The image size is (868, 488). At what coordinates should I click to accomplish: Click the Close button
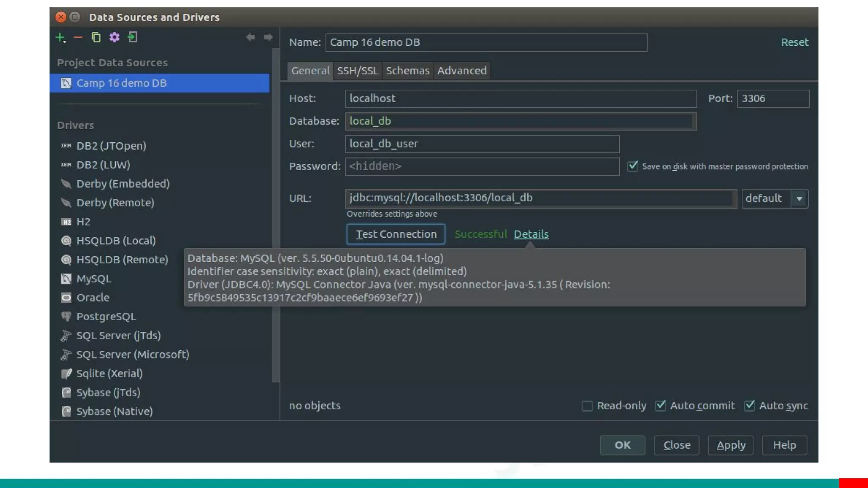click(x=676, y=445)
